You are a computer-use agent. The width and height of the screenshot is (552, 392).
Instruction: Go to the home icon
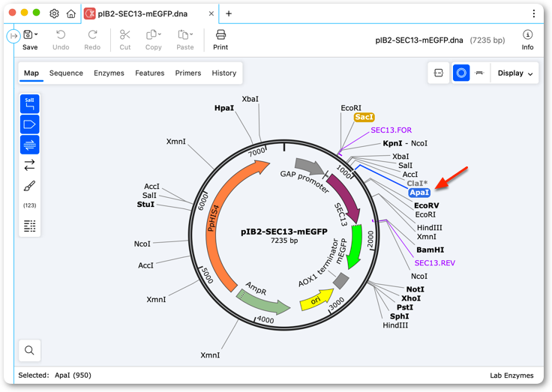pyautogui.click(x=71, y=13)
